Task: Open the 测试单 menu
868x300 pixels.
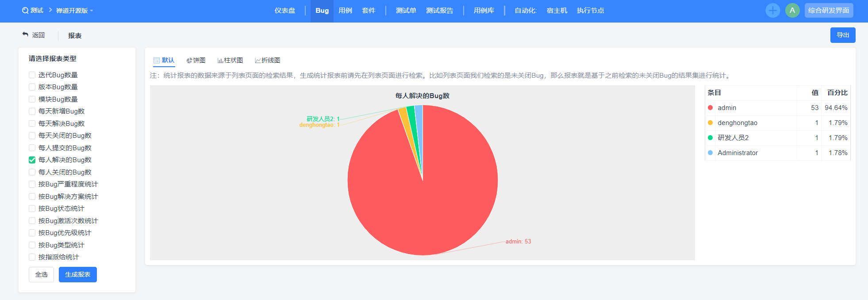Action: [x=406, y=11]
